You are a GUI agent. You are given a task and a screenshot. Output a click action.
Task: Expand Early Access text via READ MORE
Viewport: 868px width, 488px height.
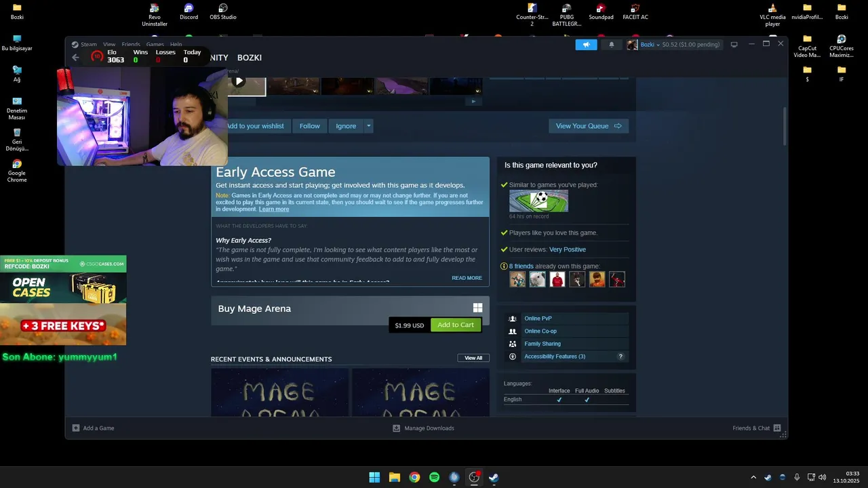pos(467,278)
